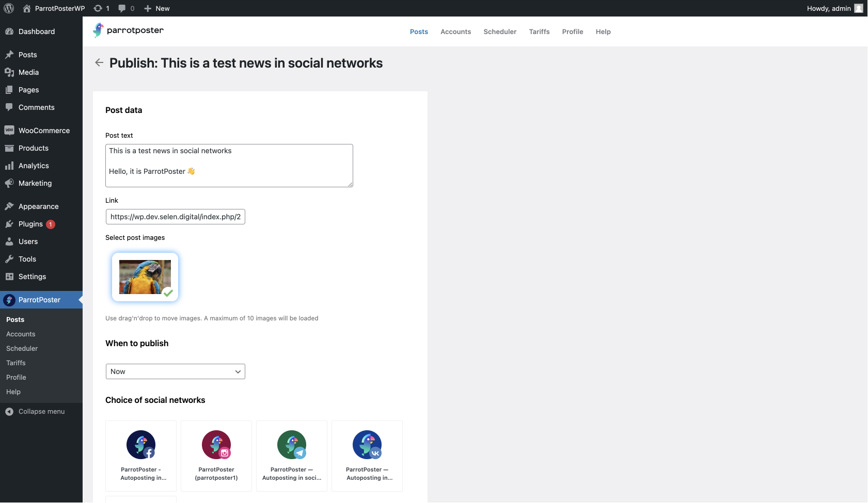This screenshot has height=503, width=868.
Task: Click the Dashboard gauge icon in sidebar
Action: (x=9, y=31)
